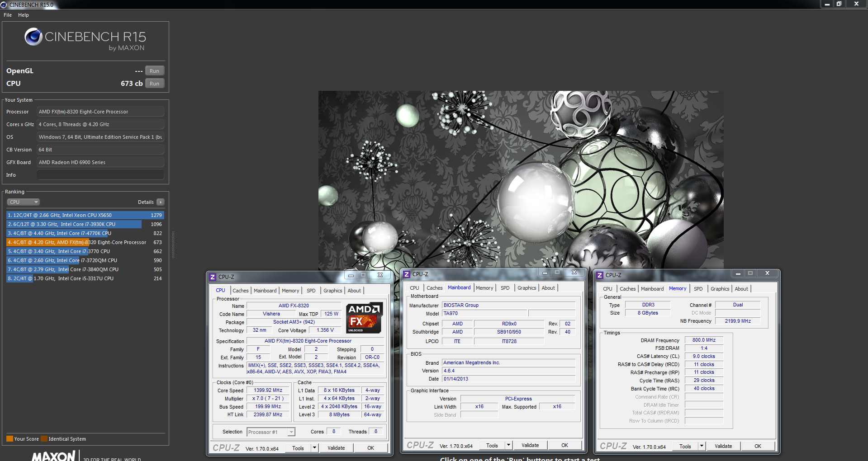The image size is (868, 461).
Task: Click the CPU-Z Z icon in the Memory window title bar
Action: 600,275
